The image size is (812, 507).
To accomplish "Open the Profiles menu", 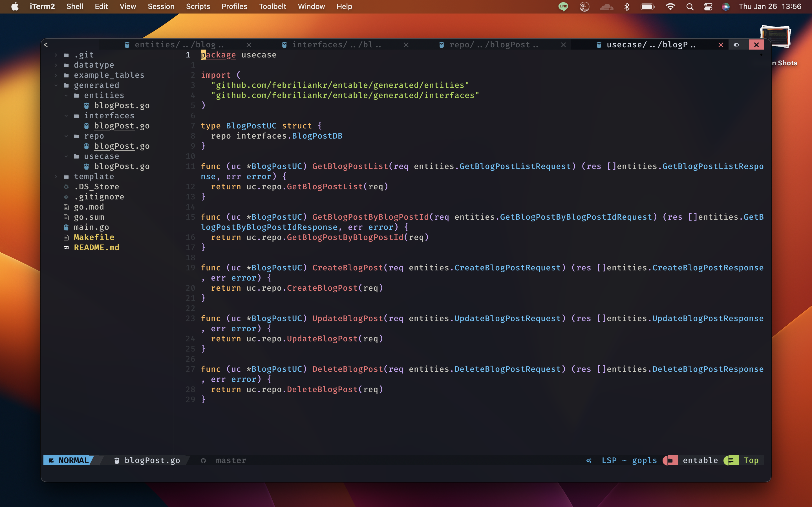I will 234,7.
